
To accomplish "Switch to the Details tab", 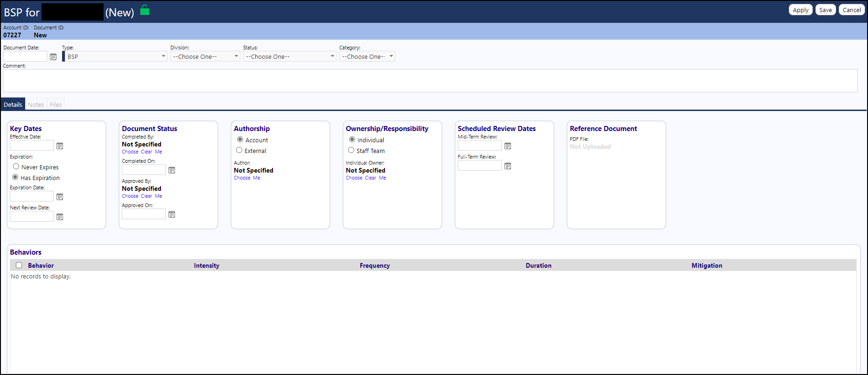I will click(x=13, y=104).
